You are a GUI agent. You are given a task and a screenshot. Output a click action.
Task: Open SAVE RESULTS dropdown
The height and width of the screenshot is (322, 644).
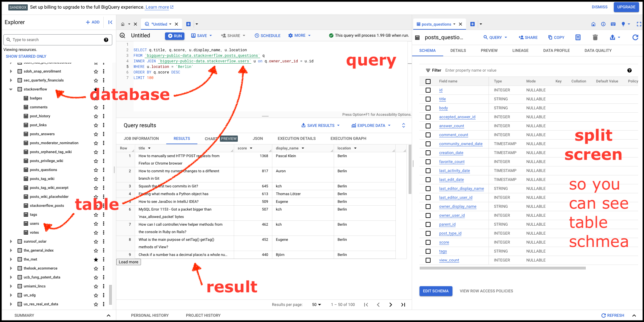tap(320, 126)
